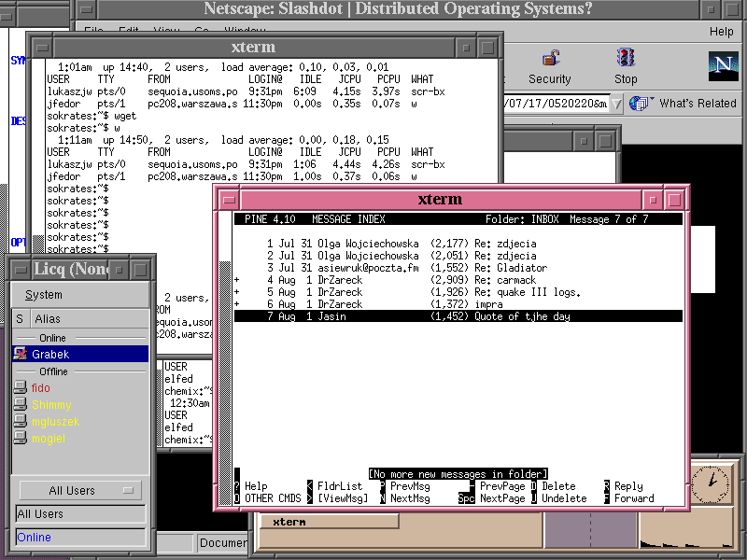Click the Alias column header in Licq
The image size is (747, 560).
pyautogui.click(x=90, y=318)
